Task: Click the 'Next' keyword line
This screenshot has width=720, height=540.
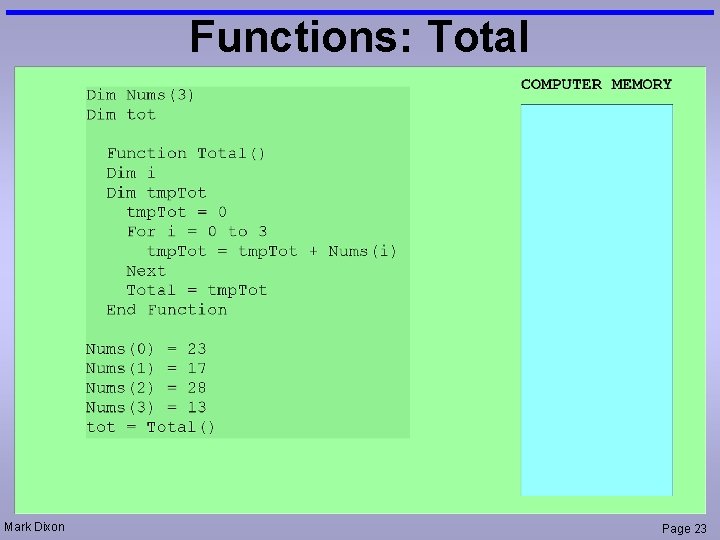Action: 146,271
